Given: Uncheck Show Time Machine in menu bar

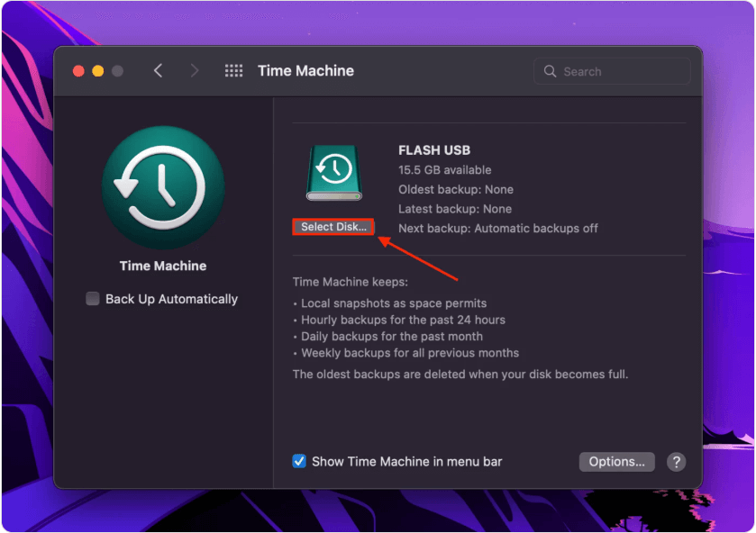Looking at the screenshot, I should 300,461.
